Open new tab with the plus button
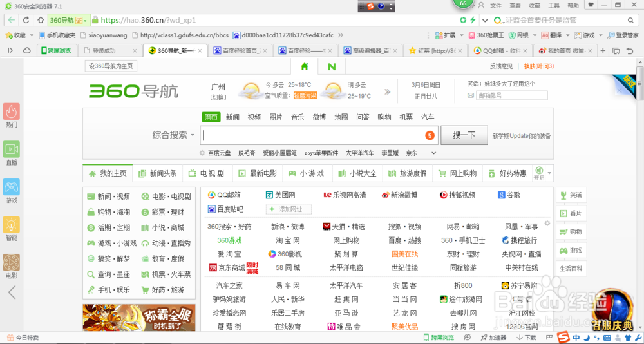644x344 pixels. pos(603,50)
